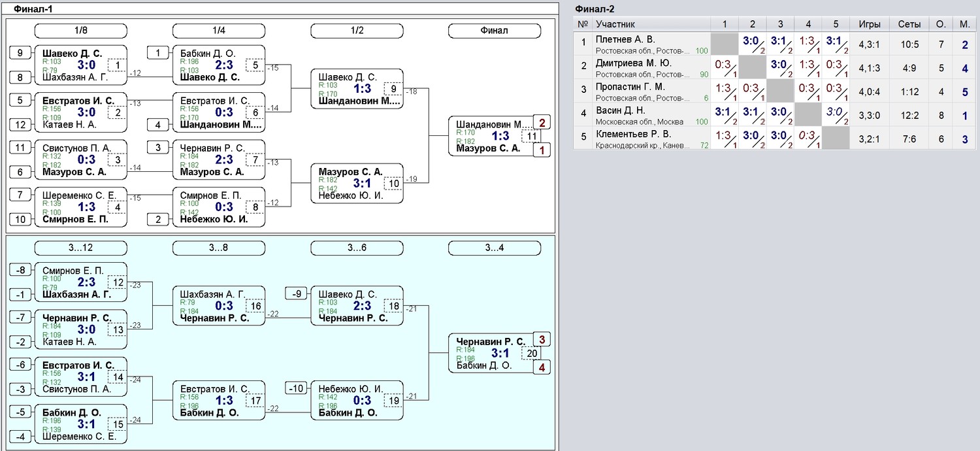Click the 3...4 placement round header
The image size is (980, 451).
(495, 248)
